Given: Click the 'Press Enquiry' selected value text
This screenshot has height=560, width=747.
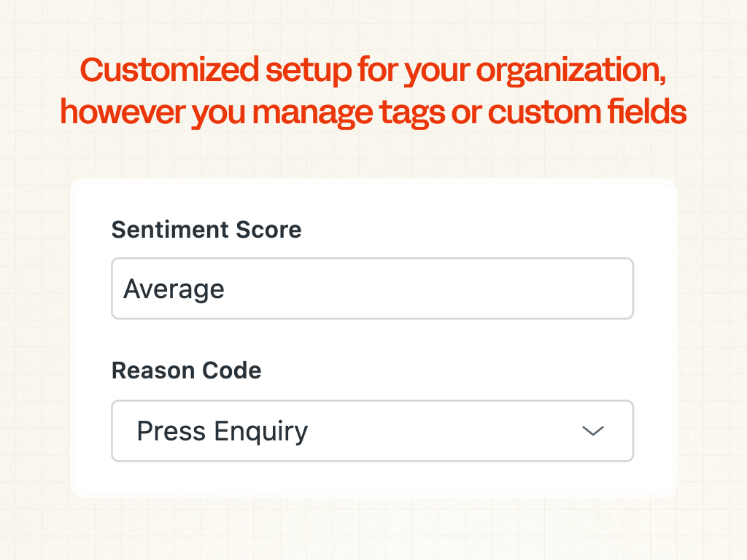Looking at the screenshot, I should 222,432.
